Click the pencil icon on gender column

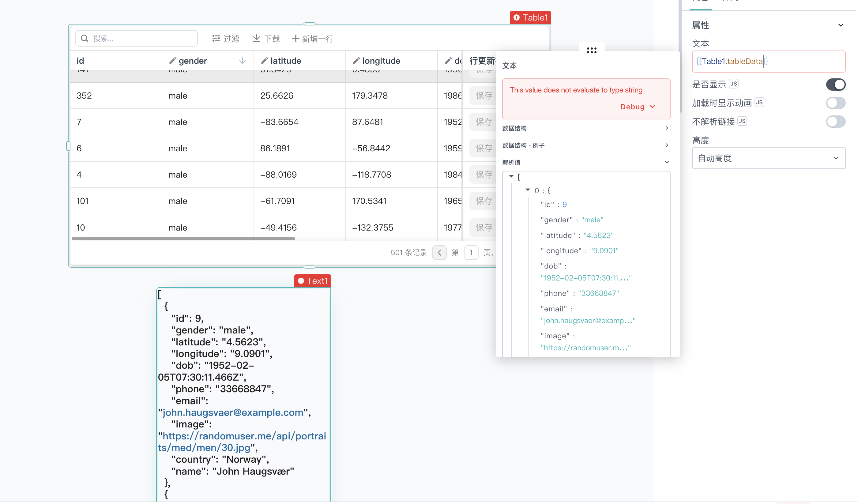coord(173,61)
